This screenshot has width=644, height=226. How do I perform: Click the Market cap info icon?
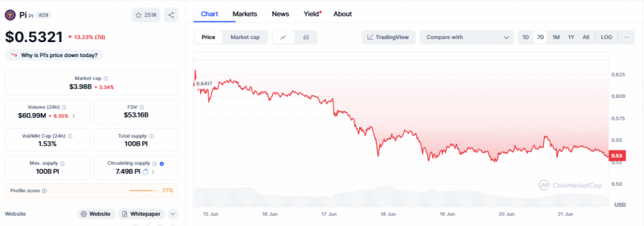coord(106,78)
